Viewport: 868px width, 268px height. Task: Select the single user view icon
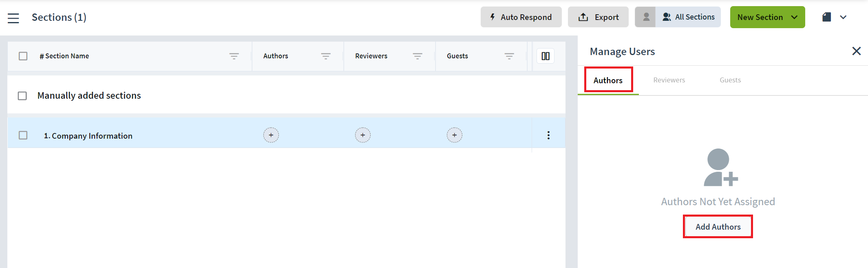pos(646,17)
